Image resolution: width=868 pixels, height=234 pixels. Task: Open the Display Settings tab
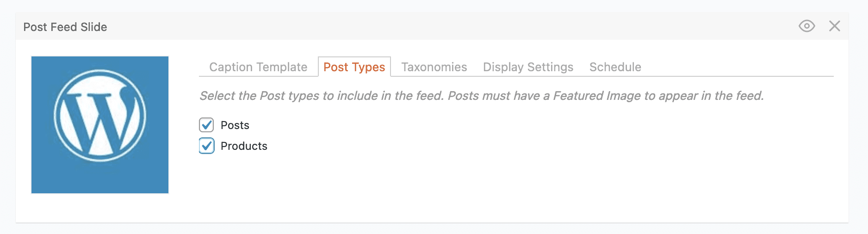(x=528, y=67)
